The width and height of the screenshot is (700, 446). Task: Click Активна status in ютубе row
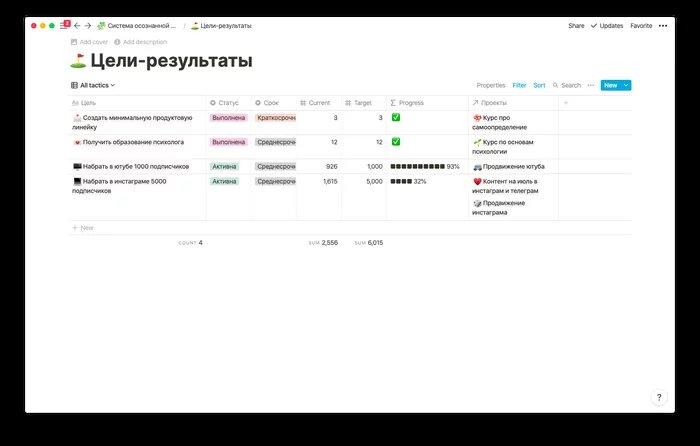[x=224, y=167]
